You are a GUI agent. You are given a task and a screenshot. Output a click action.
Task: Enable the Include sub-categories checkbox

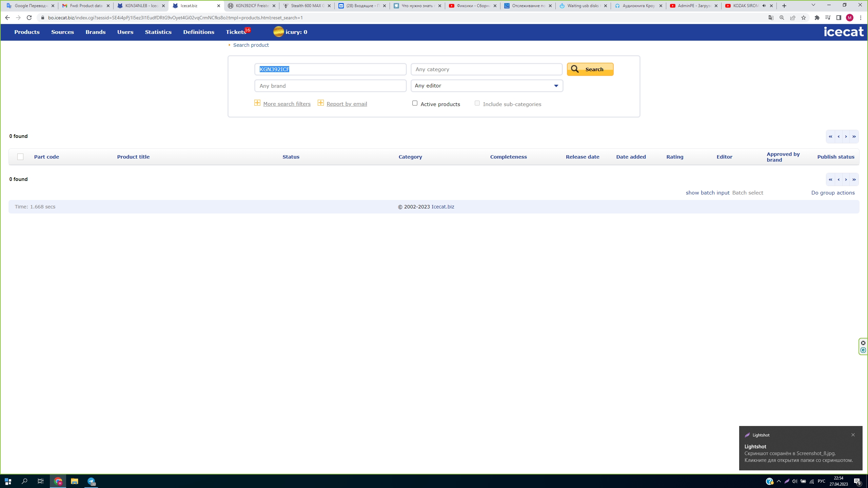coord(477,103)
